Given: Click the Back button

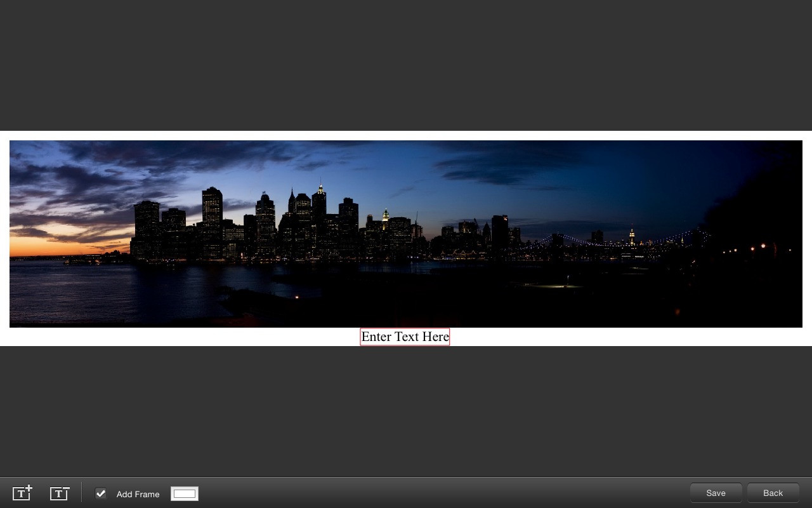Looking at the screenshot, I should click(x=773, y=493).
